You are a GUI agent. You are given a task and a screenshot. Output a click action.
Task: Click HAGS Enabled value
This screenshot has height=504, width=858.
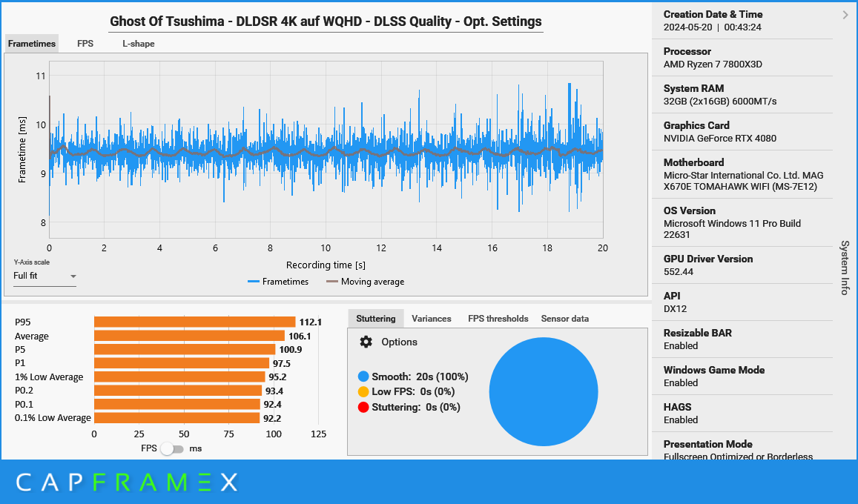(681, 420)
